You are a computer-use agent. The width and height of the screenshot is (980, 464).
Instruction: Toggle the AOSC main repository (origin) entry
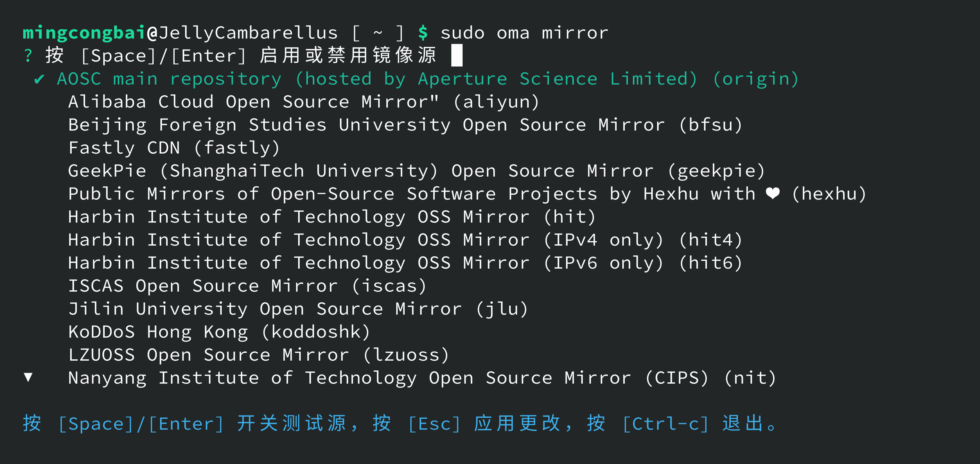[x=427, y=79]
